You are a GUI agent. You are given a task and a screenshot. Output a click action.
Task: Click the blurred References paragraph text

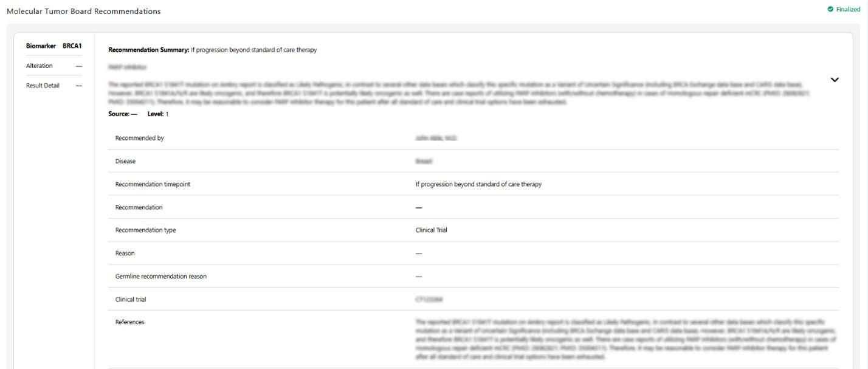coord(626,339)
